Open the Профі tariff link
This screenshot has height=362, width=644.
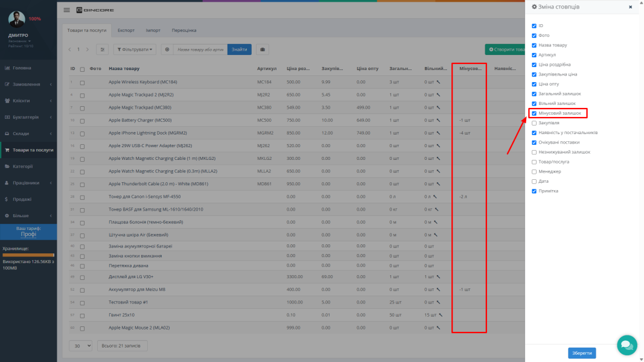28,234
